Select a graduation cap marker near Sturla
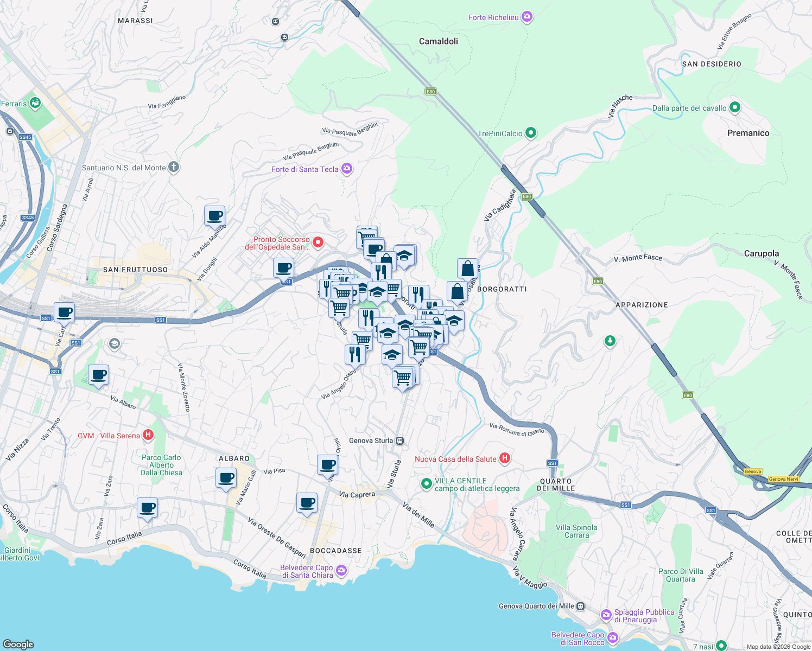 387,333
